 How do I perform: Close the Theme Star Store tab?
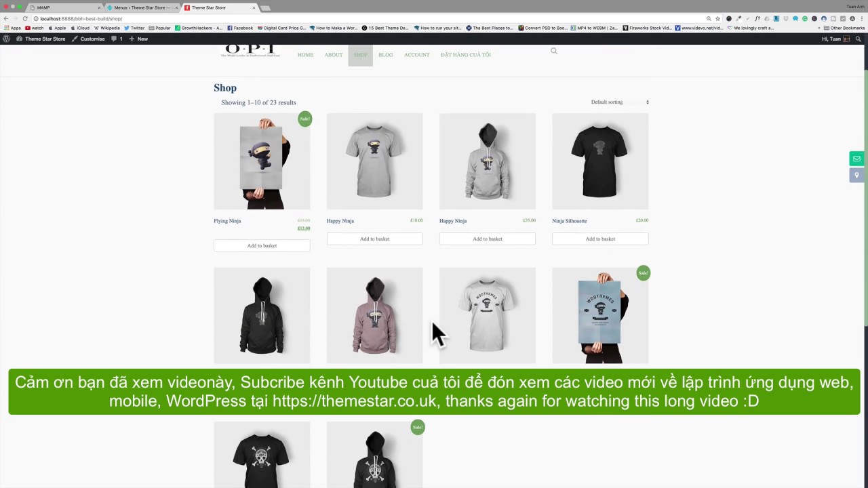pos(254,7)
